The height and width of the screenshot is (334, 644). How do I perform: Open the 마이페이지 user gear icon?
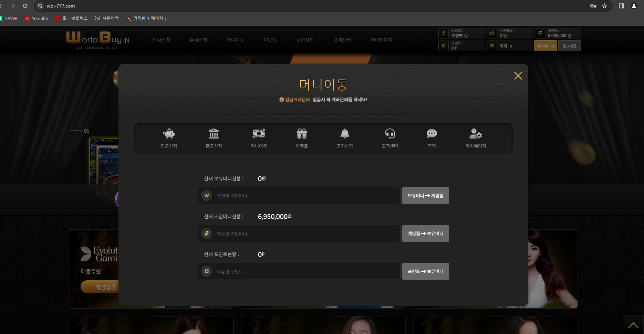point(476,134)
